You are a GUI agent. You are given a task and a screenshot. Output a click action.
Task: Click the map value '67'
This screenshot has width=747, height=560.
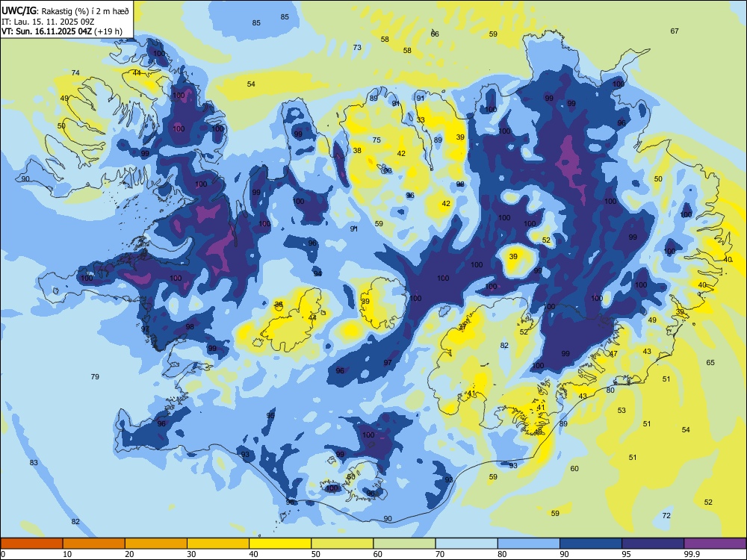pyautogui.click(x=675, y=31)
